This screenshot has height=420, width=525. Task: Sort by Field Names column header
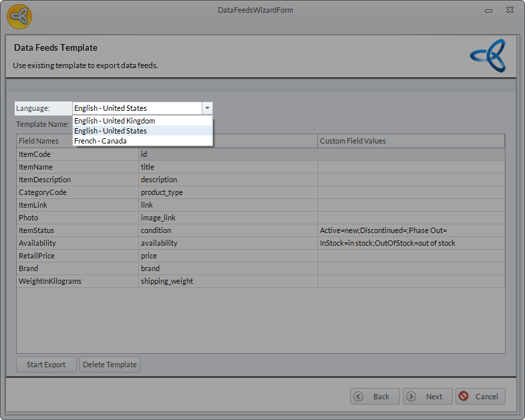tap(77, 141)
